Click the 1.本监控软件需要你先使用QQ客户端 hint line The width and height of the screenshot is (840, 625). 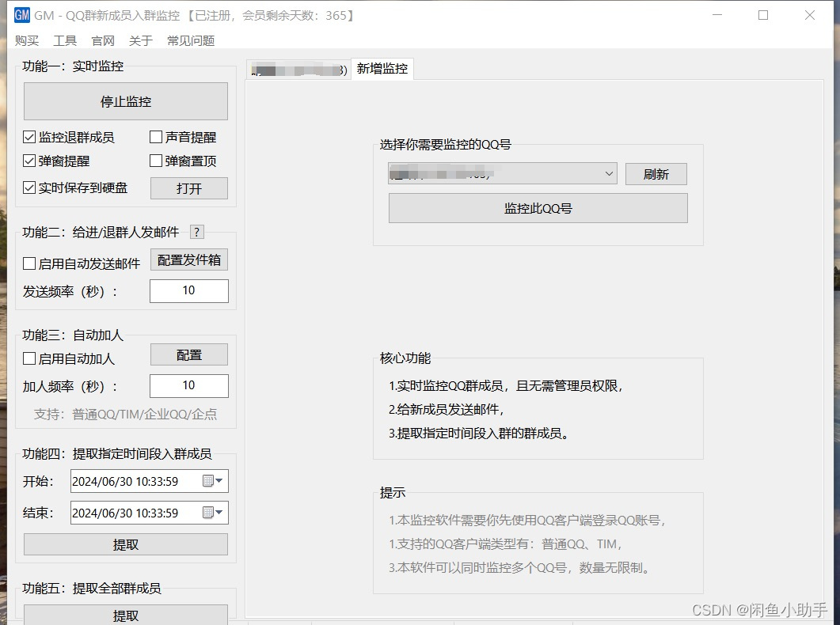526,520
